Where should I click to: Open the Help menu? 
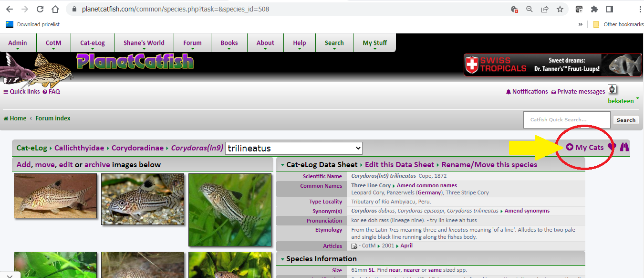pos(300,43)
